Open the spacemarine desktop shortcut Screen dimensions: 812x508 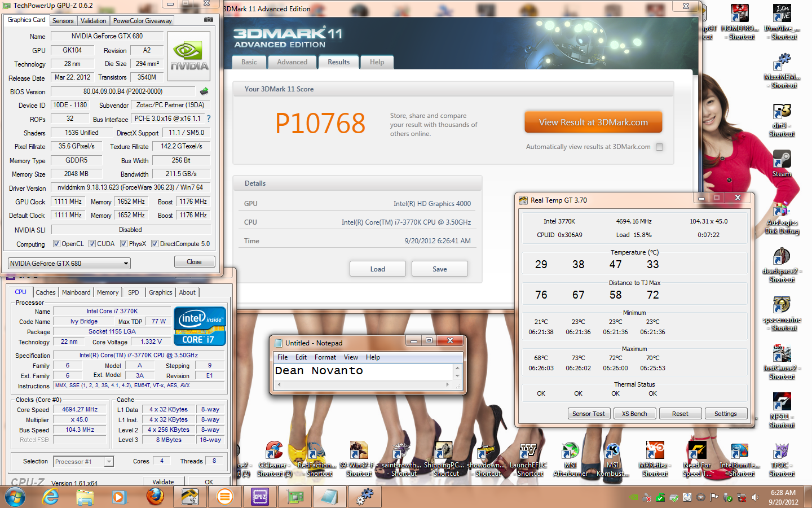point(782,313)
